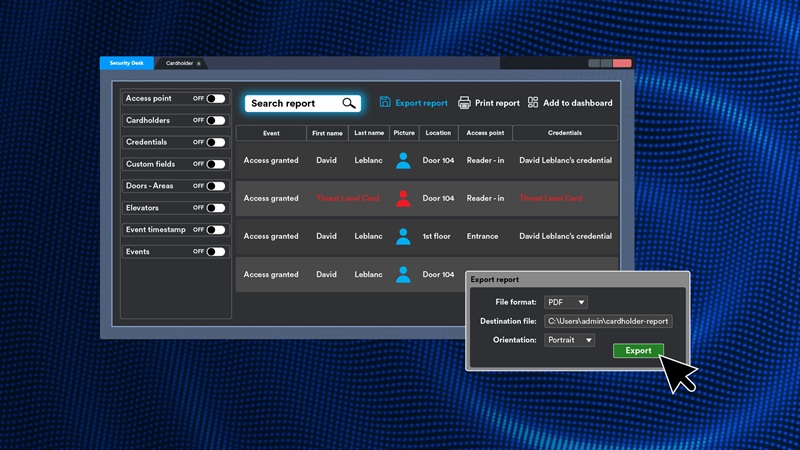Switch to the Security Desk tab
Viewport: 800px width, 450px height.
pyautogui.click(x=127, y=63)
